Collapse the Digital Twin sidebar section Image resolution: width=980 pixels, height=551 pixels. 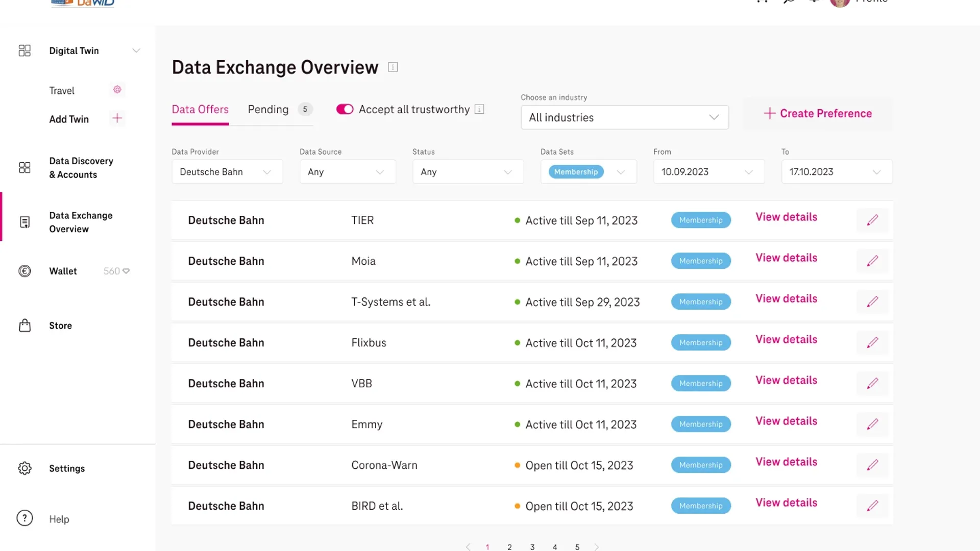tap(136, 51)
